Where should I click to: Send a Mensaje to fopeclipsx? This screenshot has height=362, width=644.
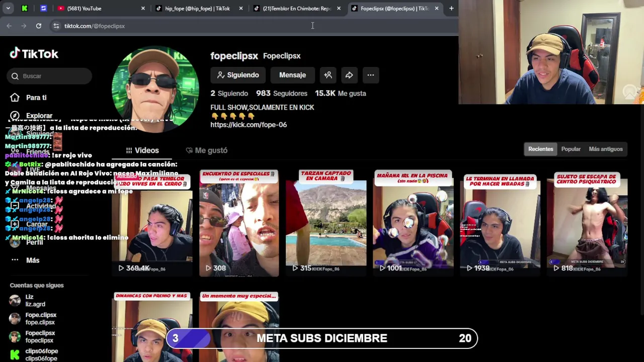tap(292, 75)
